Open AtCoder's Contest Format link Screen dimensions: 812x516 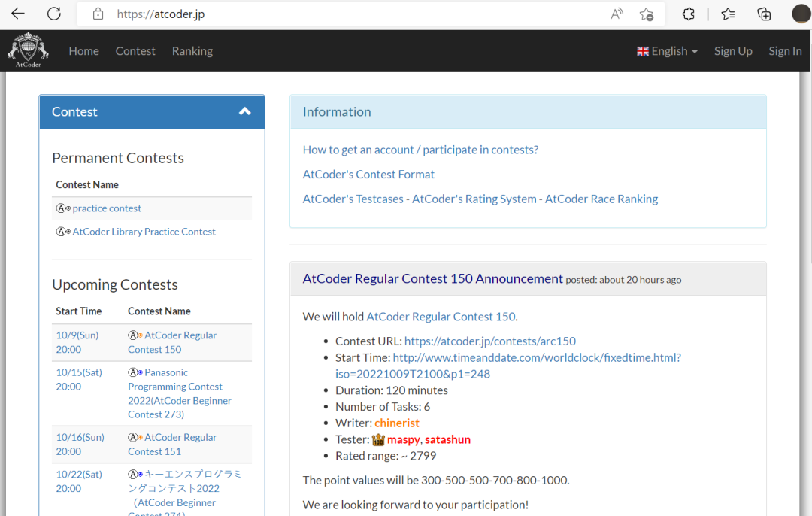(368, 174)
